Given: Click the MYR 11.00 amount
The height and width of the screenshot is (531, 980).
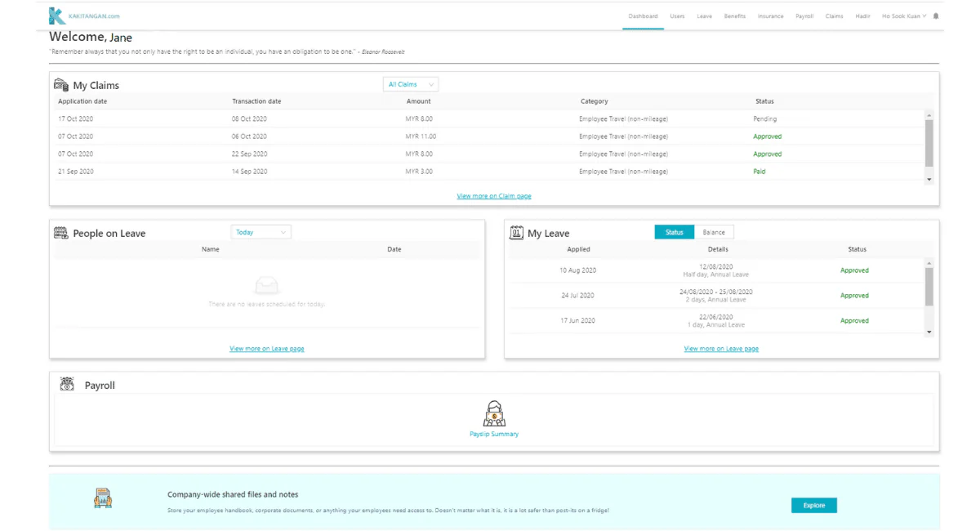Looking at the screenshot, I should pyautogui.click(x=421, y=136).
